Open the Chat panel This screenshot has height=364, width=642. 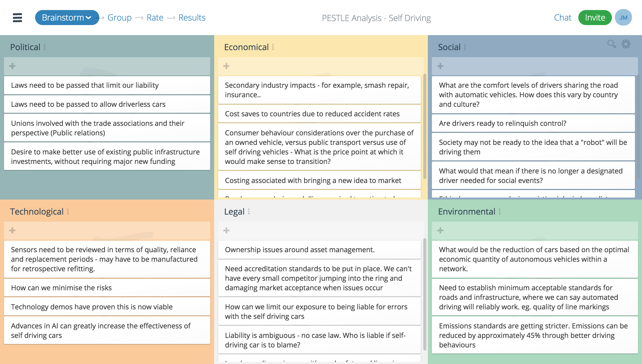(563, 18)
